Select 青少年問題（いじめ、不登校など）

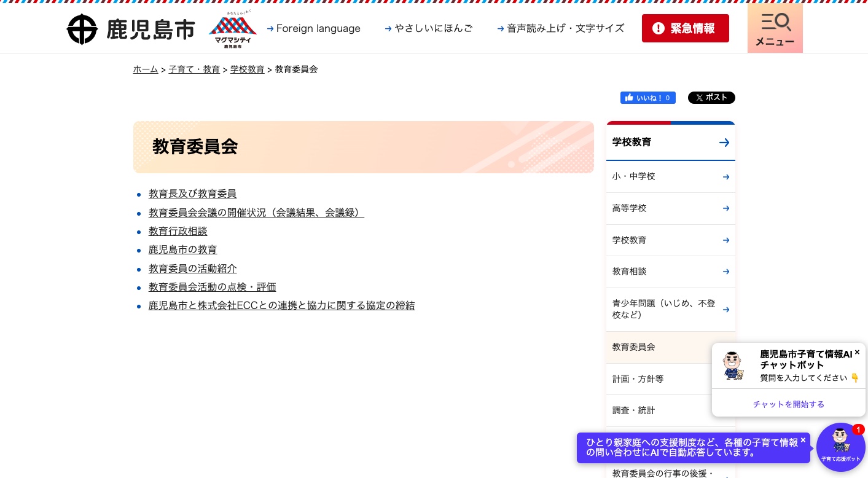663,309
